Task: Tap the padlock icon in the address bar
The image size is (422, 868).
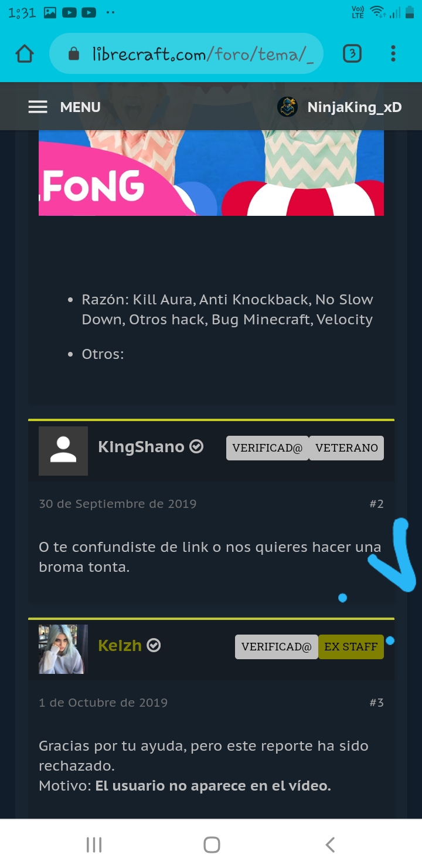Action: coord(74,54)
